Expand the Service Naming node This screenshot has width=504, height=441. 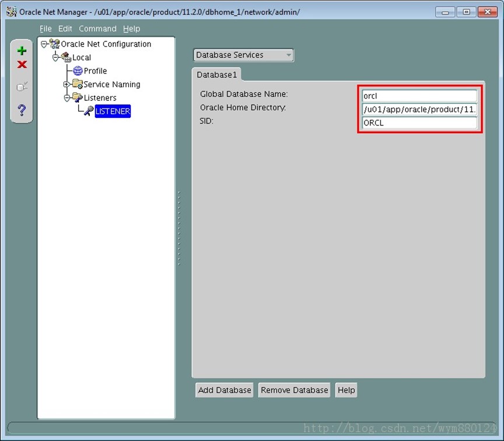pos(66,85)
